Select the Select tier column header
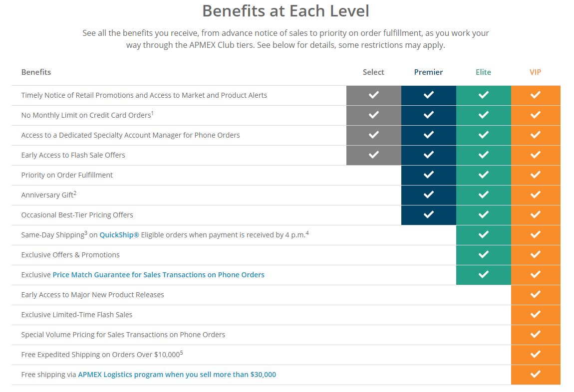 pyautogui.click(x=373, y=72)
